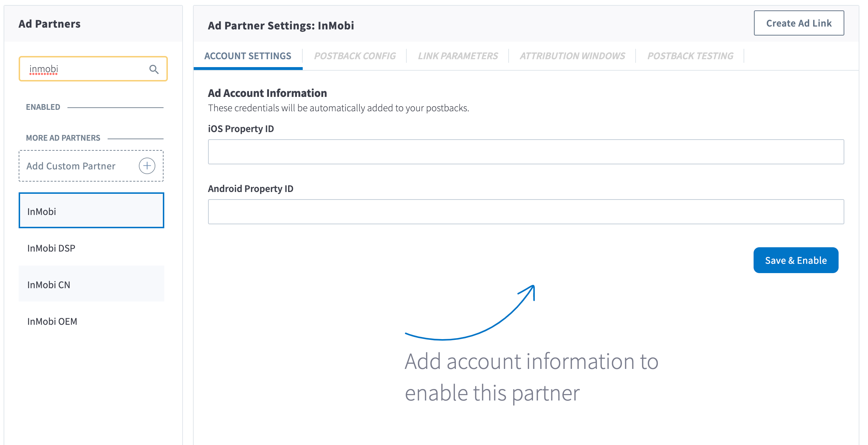Click the iOS Property ID field
Image resolution: width=868 pixels, height=445 pixels.
pyautogui.click(x=525, y=152)
